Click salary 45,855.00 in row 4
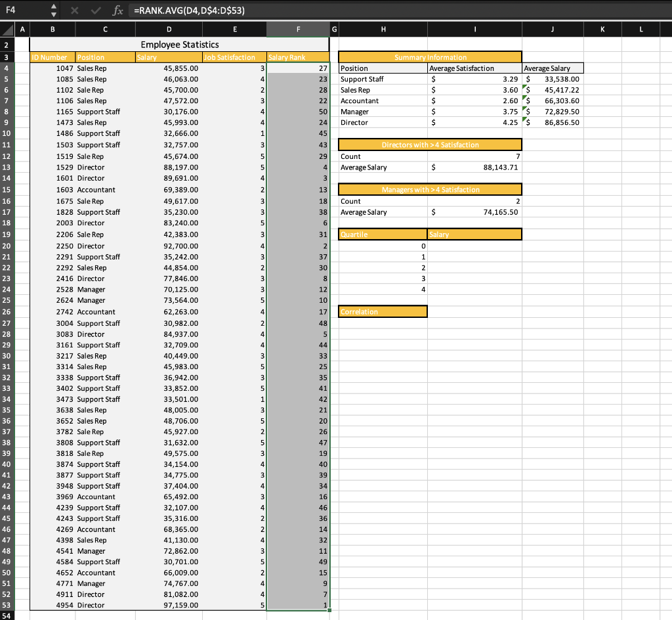The width and height of the screenshot is (672, 620). click(169, 68)
